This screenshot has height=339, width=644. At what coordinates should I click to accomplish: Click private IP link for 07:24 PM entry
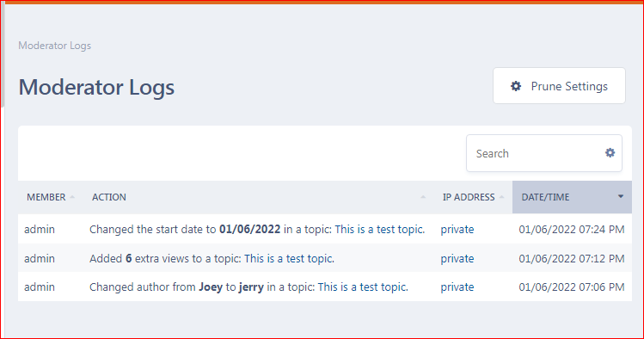tap(457, 229)
